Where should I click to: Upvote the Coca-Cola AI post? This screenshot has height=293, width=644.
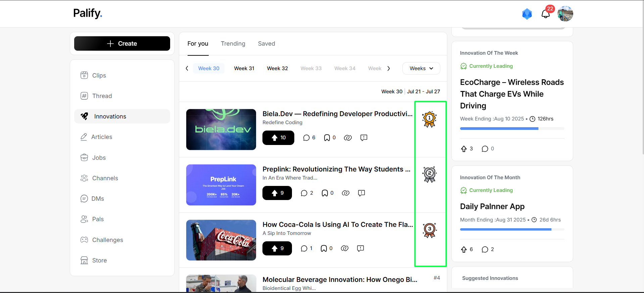point(277,248)
